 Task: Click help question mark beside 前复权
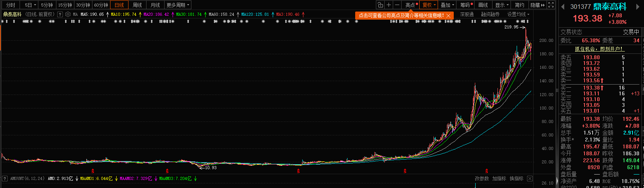click(x=60, y=14)
